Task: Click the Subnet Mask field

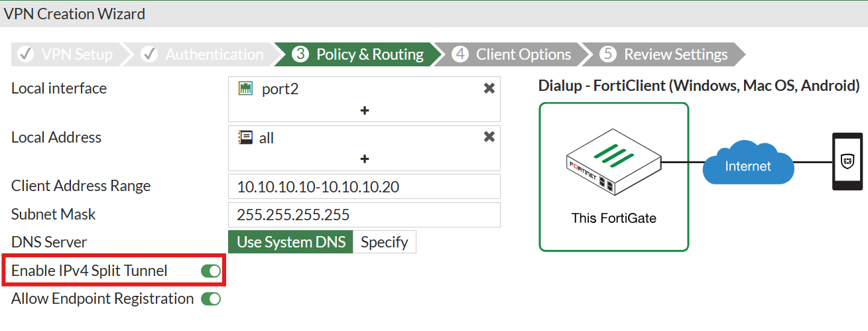Action: tap(364, 215)
